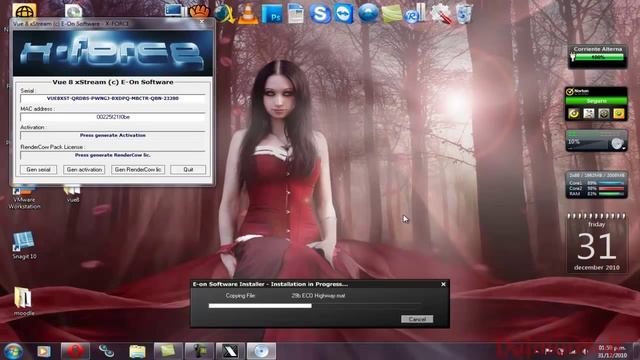The height and width of the screenshot is (360, 640).
Task: Click the Serial input field
Action: coord(113,98)
